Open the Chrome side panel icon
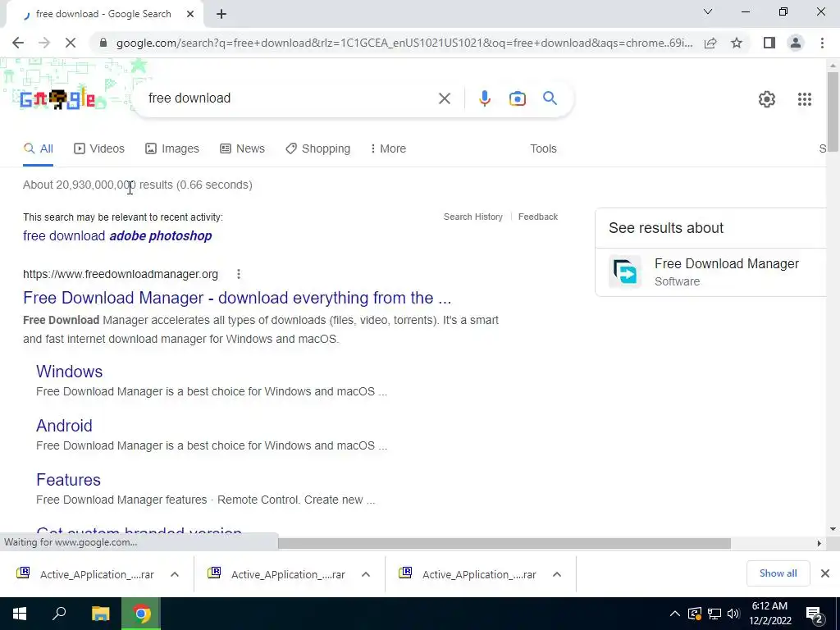The width and height of the screenshot is (840, 630). click(769, 43)
